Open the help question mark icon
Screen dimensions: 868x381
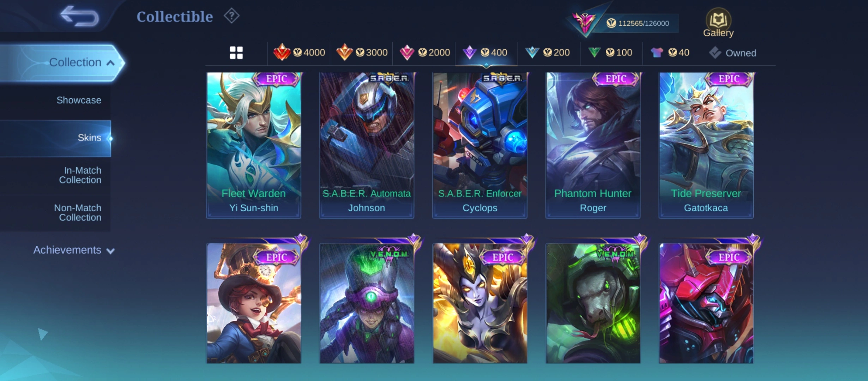(231, 16)
